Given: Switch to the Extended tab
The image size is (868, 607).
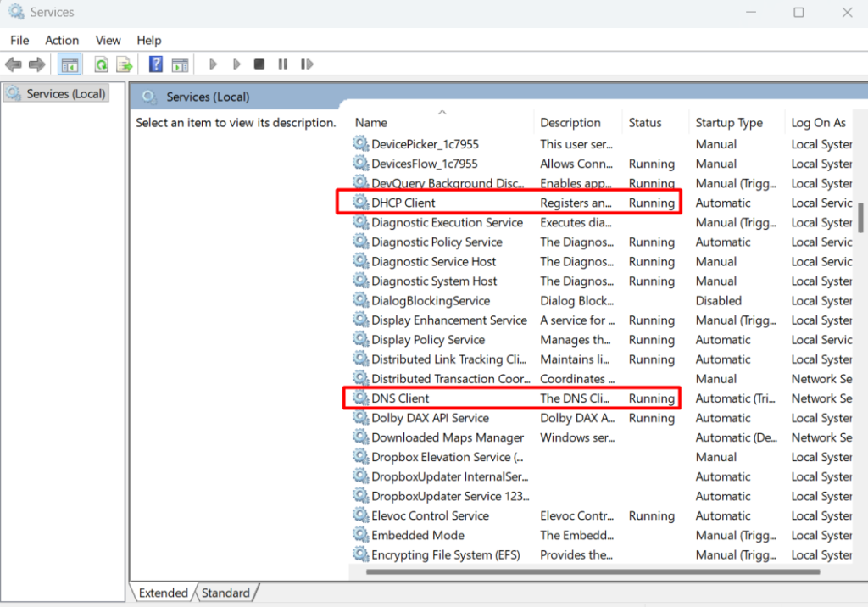Looking at the screenshot, I should pos(164,593).
